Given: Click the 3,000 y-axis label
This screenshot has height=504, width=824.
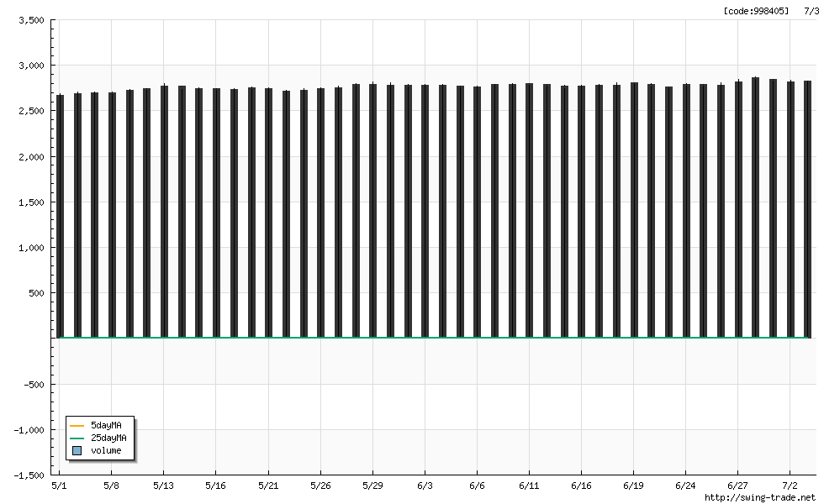Looking at the screenshot, I should pyautogui.click(x=32, y=66).
